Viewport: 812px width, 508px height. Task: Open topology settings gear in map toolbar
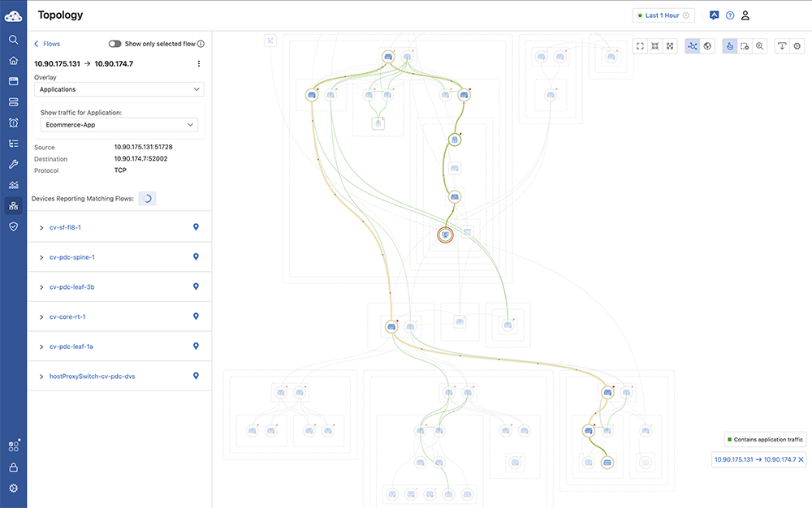tap(797, 46)
